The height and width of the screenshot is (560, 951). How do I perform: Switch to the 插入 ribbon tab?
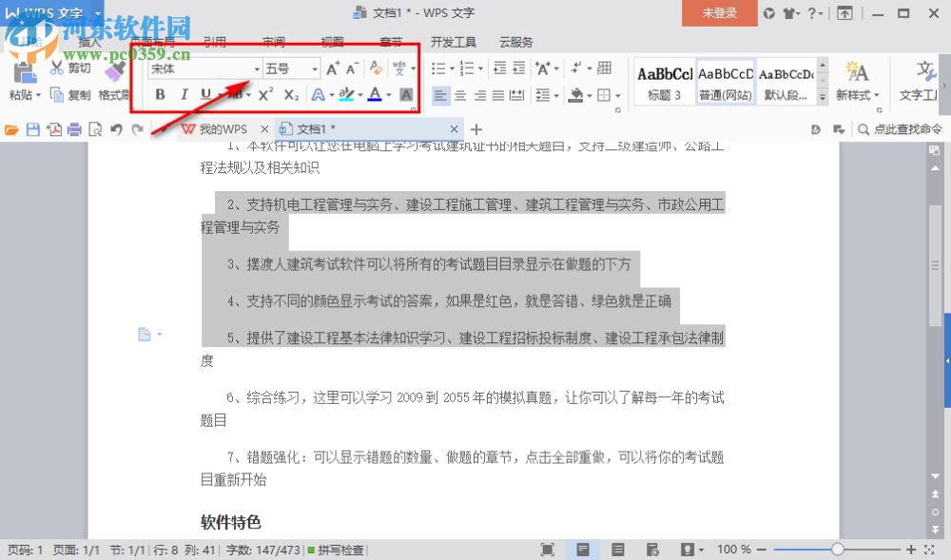(x=88, y=41)
